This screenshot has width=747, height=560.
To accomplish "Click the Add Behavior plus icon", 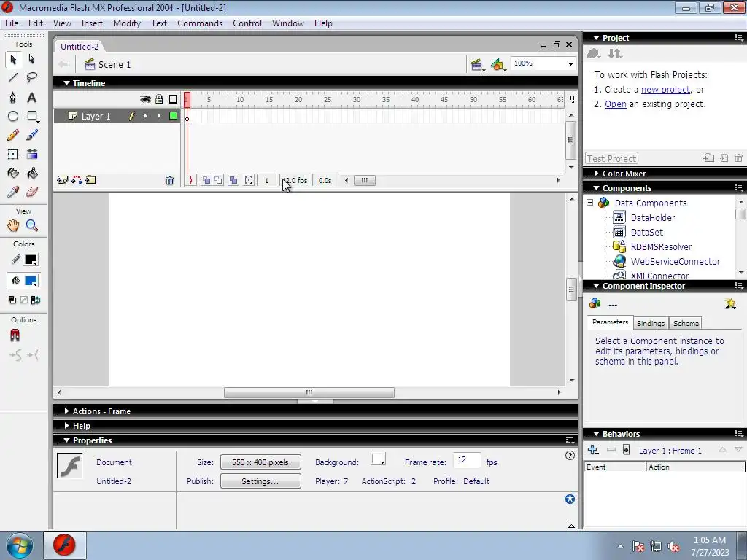I will pyautogui.click(x=593, y=449).
